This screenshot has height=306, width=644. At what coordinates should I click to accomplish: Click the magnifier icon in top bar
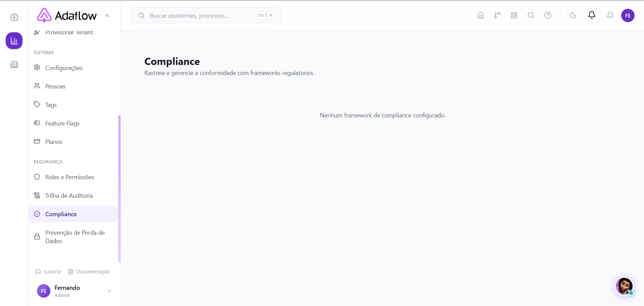pos(531,15)
